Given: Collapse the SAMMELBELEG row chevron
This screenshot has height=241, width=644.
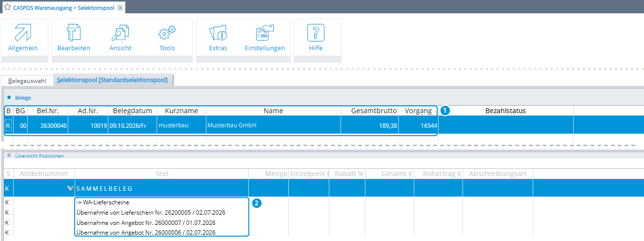Looking at the screenshot, I should pyautogui.click(x=71, y=188).
